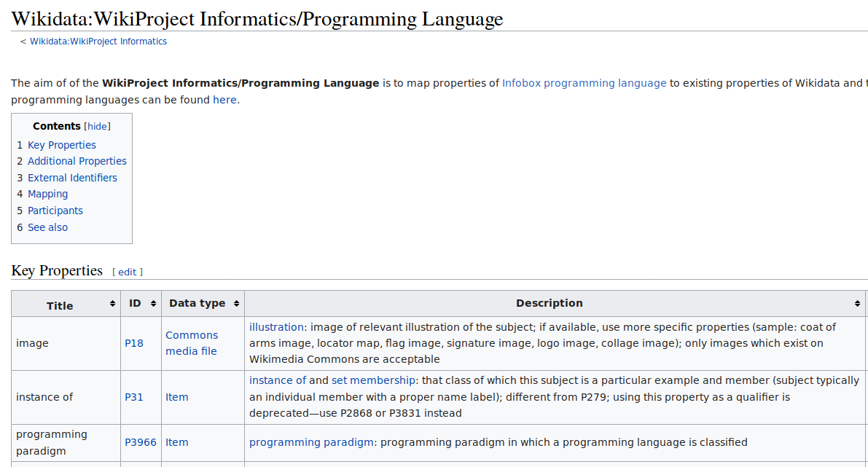Image resolution: width=868 pixels, height=467 pixels.
Task: Jump to See also section
Action: pyautogui.click(x=47, y=227)
